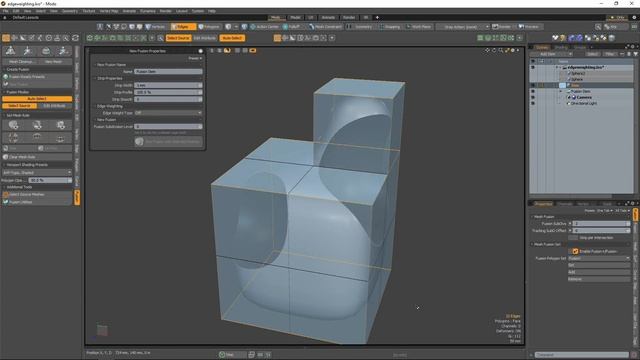Enable the Fusion 4 Fusion checkbox

[x=575, y=251]
